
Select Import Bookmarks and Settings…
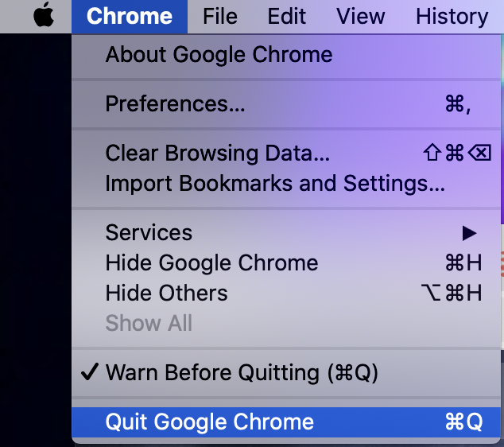pos(286,183)
